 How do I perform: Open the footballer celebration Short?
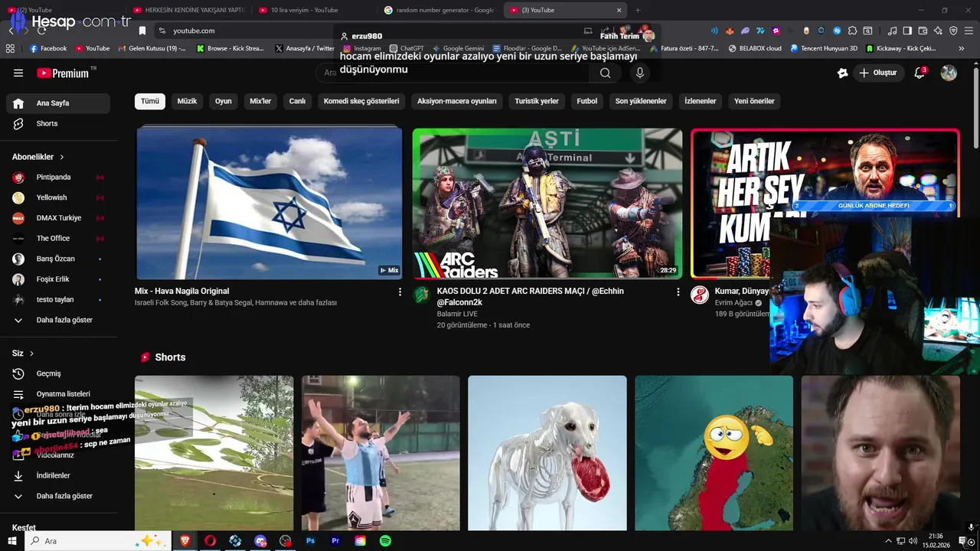pyautogui.click(x=381, y=453)
